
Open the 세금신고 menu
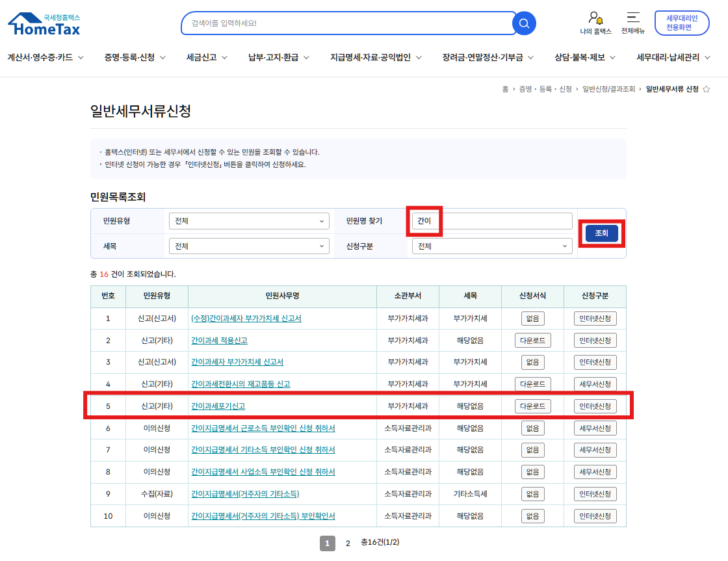click(207, 57)
